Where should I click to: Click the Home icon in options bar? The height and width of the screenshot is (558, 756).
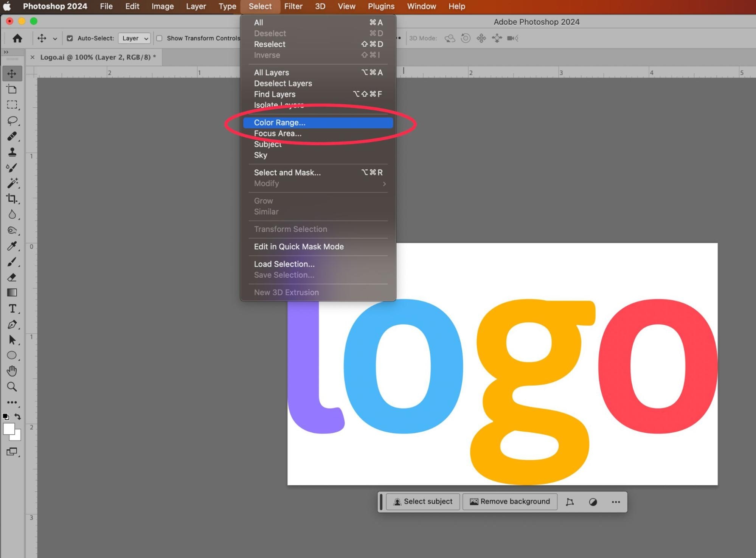[x=17, y=38]
